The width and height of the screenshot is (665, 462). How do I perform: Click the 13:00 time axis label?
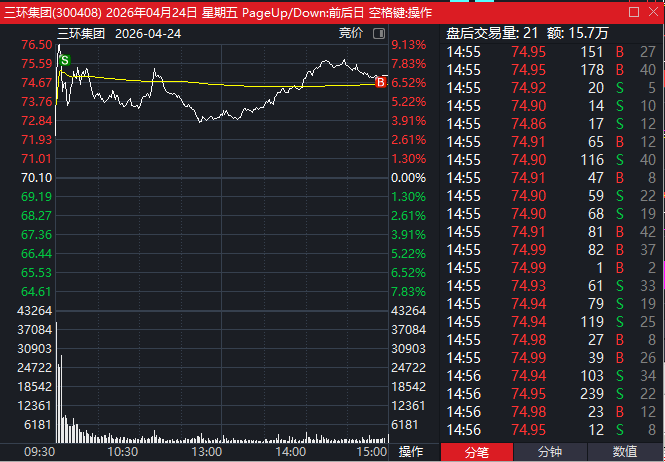pos(207,452)
